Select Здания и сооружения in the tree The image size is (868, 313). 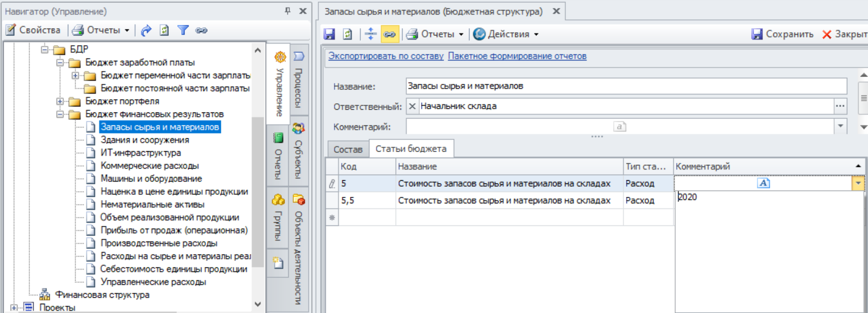pos(145,140)
